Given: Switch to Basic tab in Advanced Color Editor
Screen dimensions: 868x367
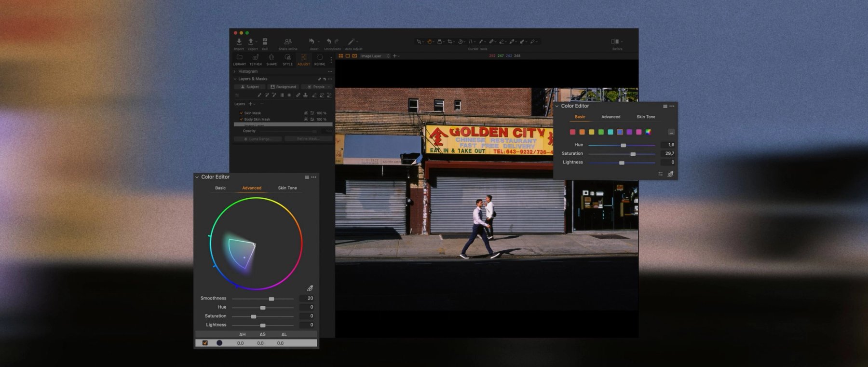Looking at the screenshot, I should coord(220,188).
